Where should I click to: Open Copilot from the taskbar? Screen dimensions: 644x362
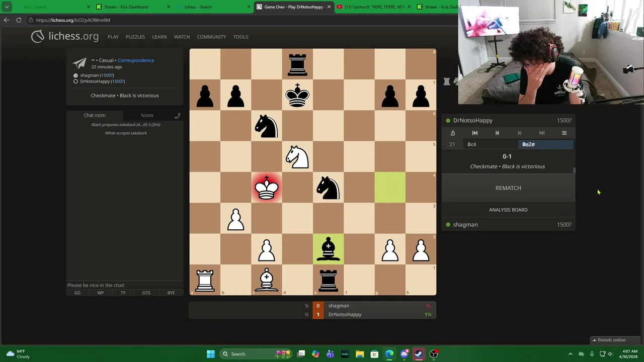click(315, 354)
